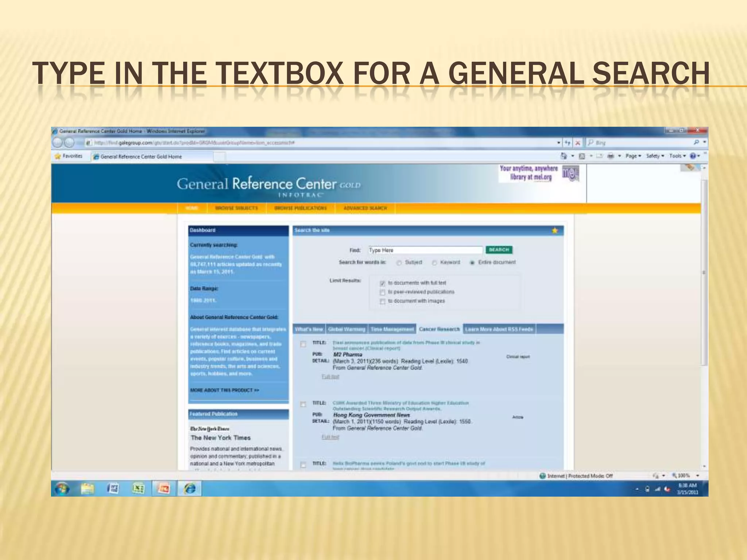Viewport: 747px width, 560px height.
Task: Open Excel from the Windows taskbar
Action: click(138, 488)
